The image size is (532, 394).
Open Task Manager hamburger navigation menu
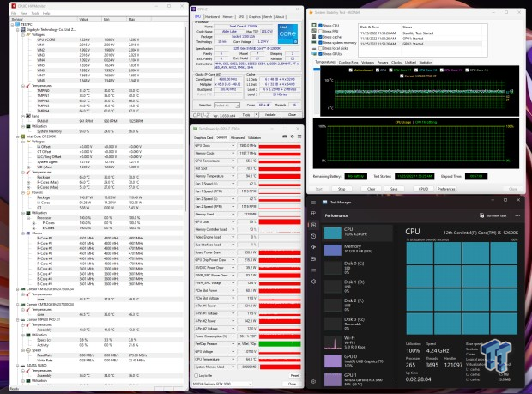coord(313,203)
